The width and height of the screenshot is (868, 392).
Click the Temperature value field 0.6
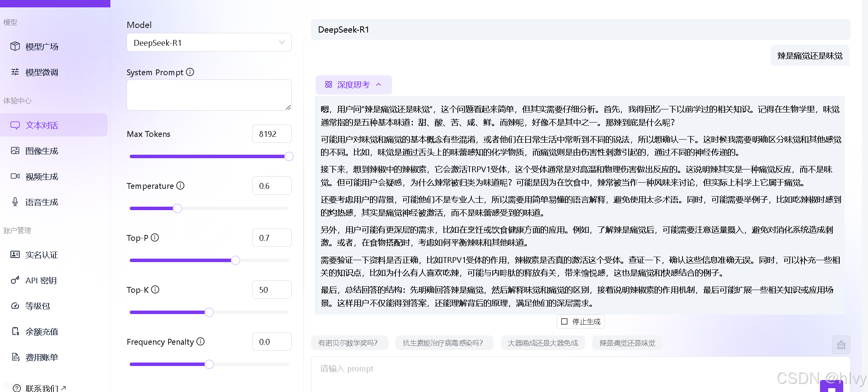(x=272, y=186)
